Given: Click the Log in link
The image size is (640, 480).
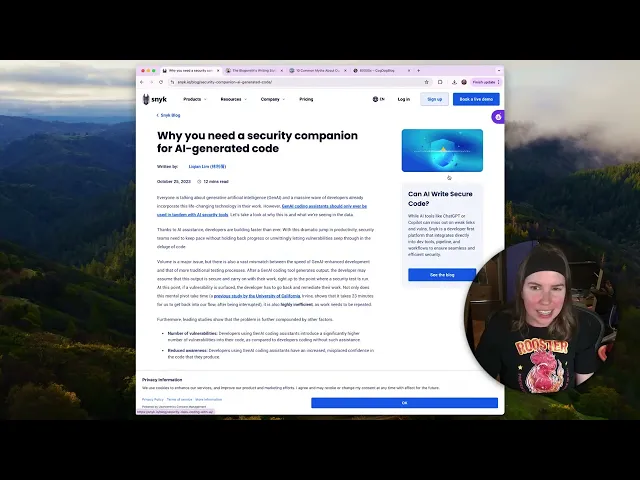Looking at the screenshot, I should point(404,99).
